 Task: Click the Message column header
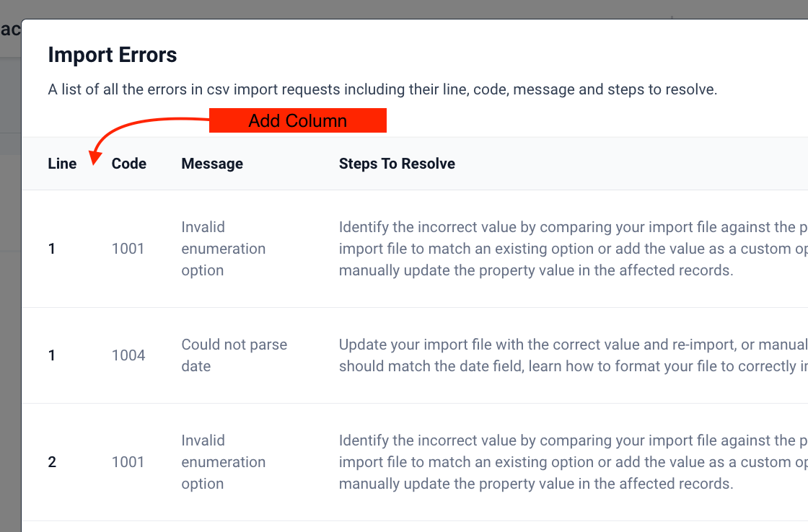point(212,164)
